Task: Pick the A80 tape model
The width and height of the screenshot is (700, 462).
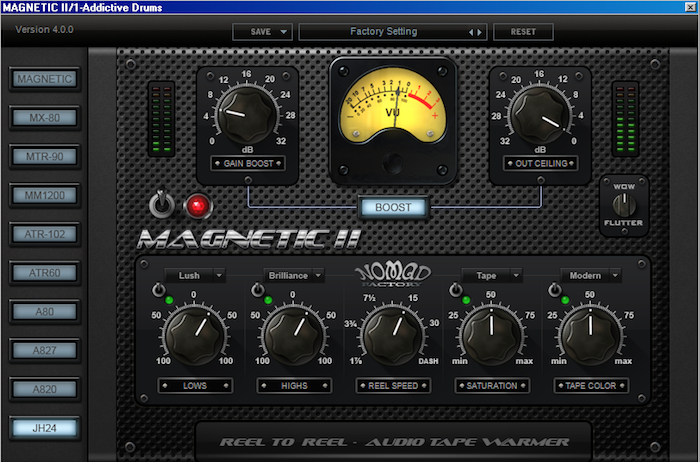Action: (x=45, y=312)
